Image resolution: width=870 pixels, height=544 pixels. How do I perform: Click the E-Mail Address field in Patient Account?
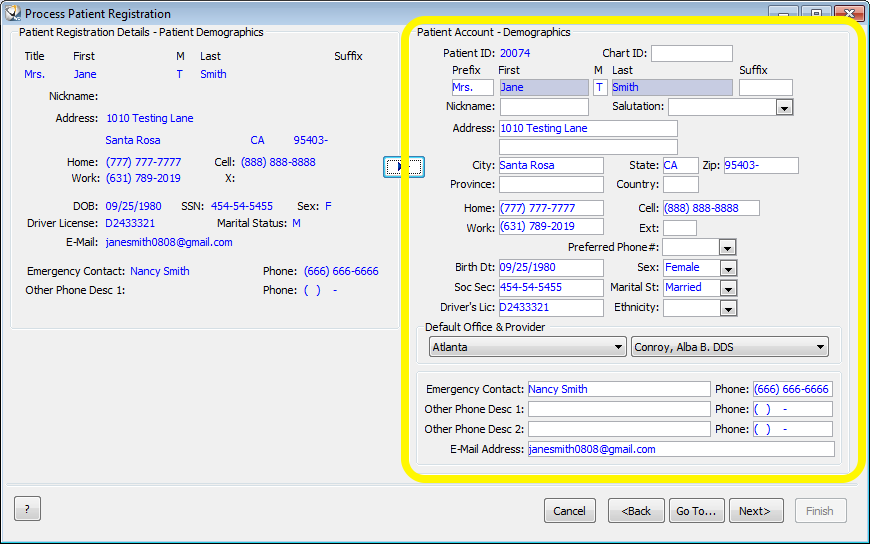[x=681, y=449]
